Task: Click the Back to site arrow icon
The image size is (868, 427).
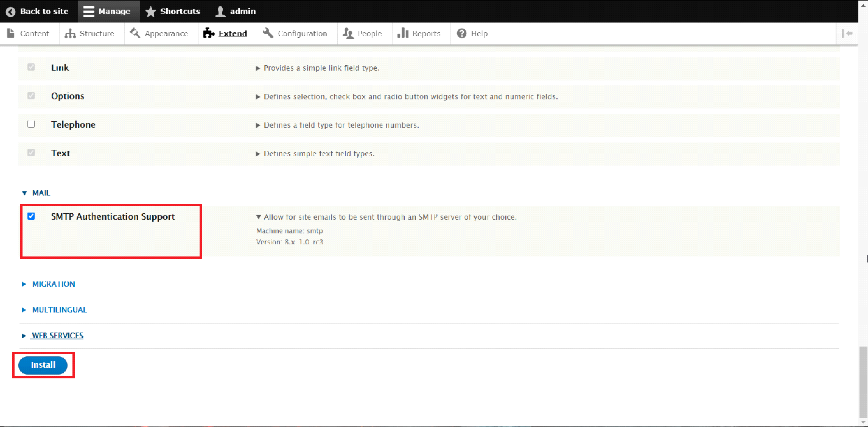Action: pos(10,12)
